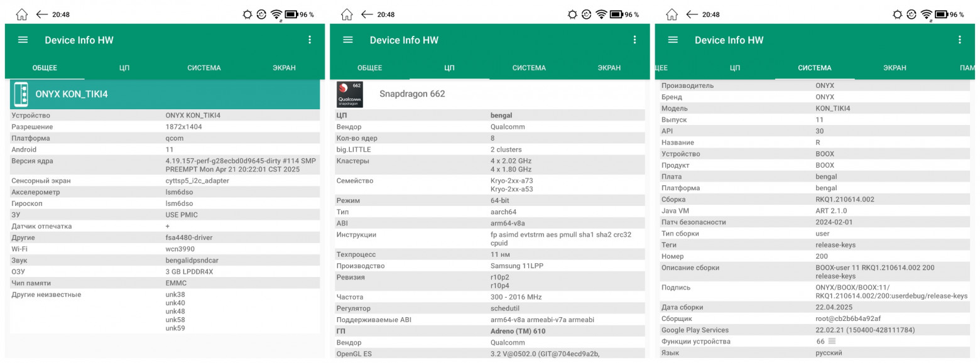Tap the battery 96% indicator on ОБЩЕЕ screen
980x363 pixels.
coord(300,14)
